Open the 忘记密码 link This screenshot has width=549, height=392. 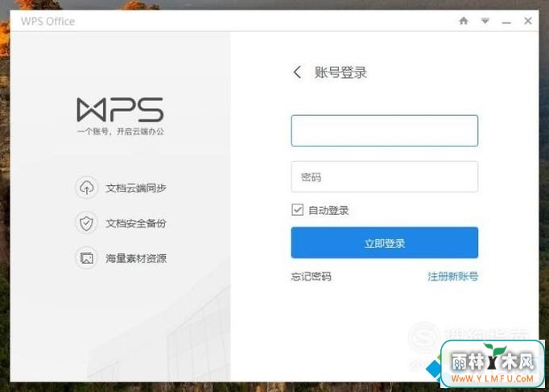311,277
